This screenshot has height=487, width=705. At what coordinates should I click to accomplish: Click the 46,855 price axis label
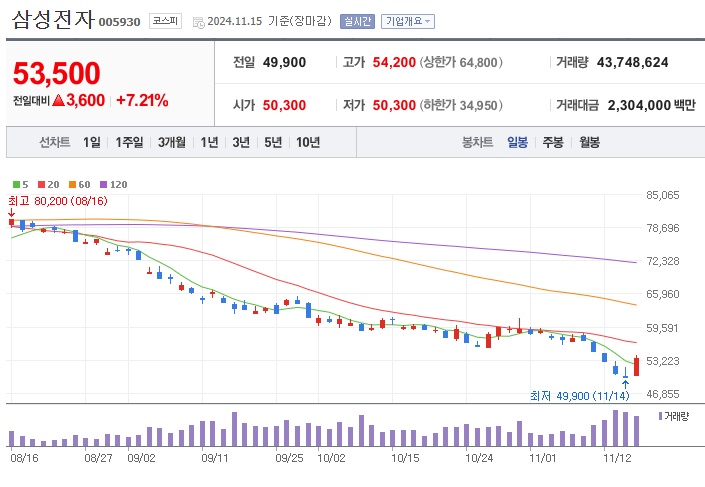point(663,394)
